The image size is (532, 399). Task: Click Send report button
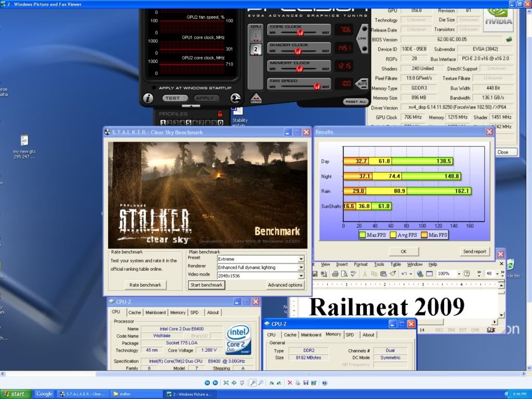(x=474, y=251)
